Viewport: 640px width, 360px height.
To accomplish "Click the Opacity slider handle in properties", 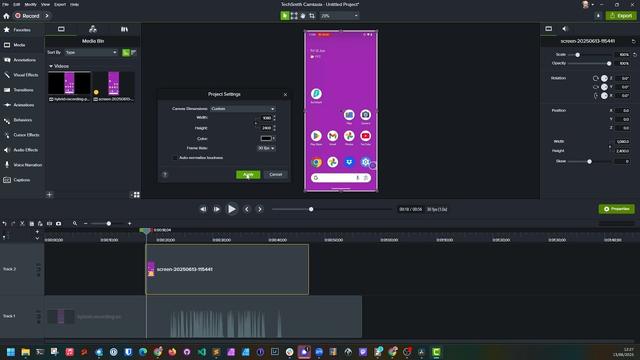I will (609, 64).
